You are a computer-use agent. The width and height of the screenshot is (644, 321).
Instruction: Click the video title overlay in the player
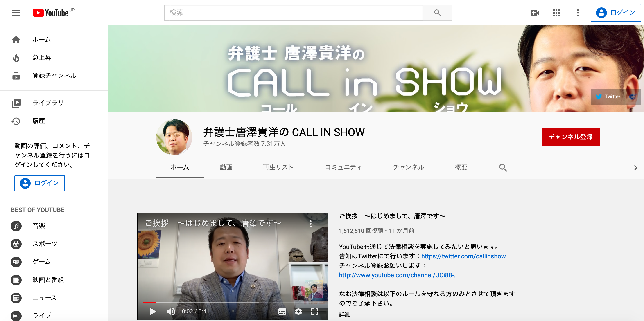click(x=213, y=223)
